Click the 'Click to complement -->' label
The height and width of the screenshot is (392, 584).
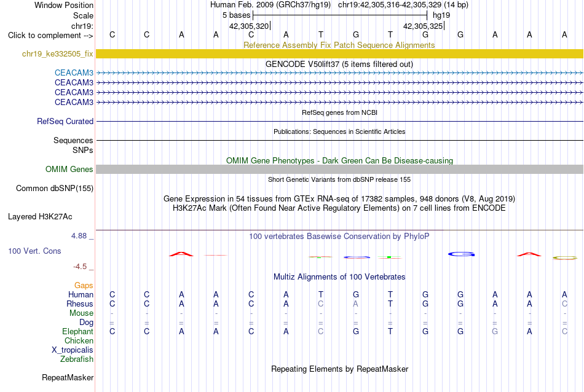(50, 36)
